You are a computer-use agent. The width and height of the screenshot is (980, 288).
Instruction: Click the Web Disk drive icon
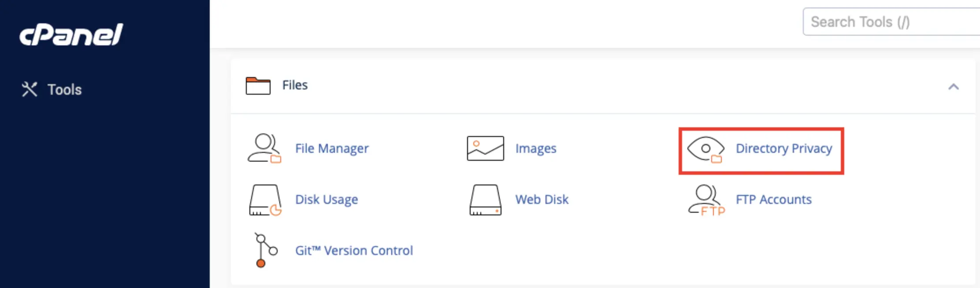click(x=485, y=200)
